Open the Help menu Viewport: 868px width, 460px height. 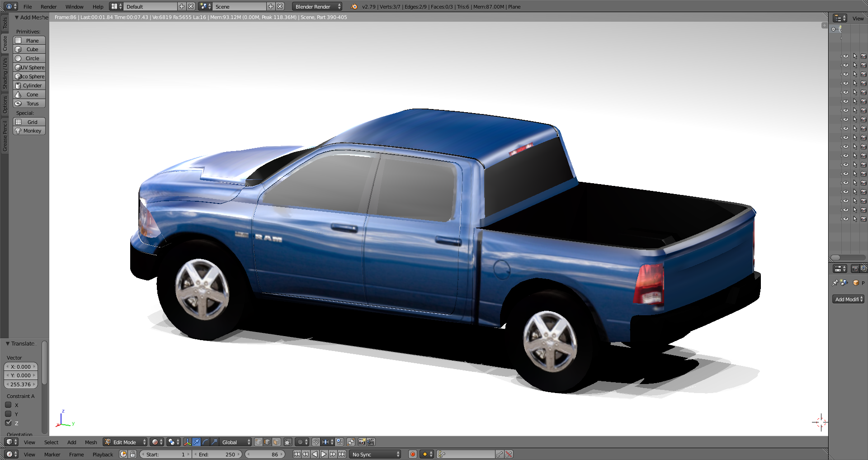98,7
